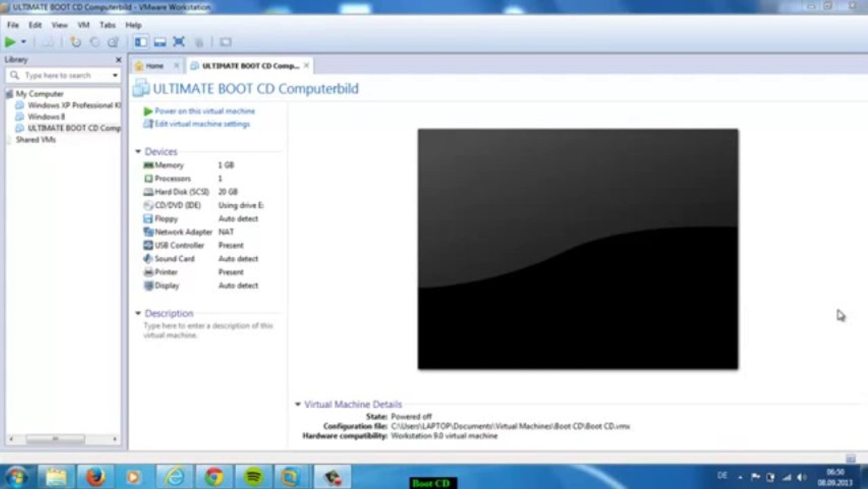
Task: Click the USB Controller device icon
Action: tap(149, 245)
